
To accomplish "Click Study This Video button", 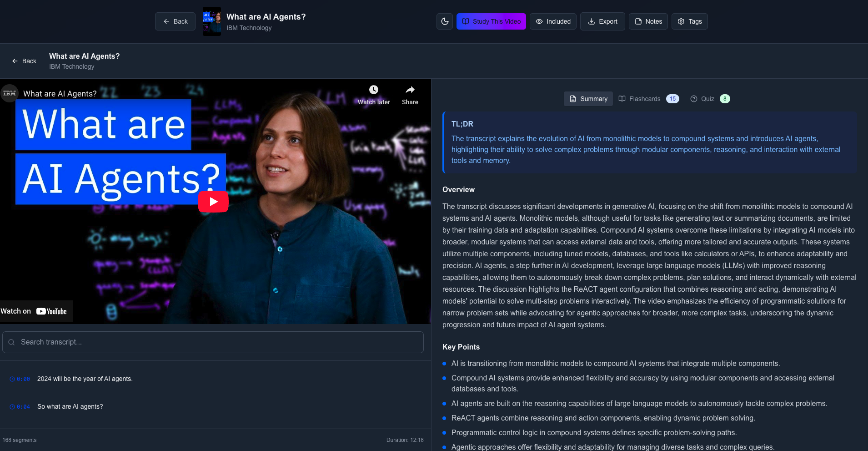I will 491,21.
